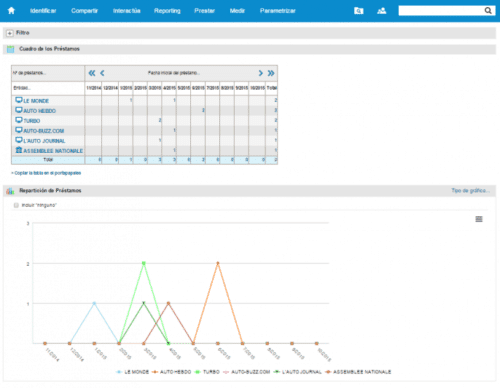This screenshot has height=388, width=500.
Task: Click the monitor icon beside LE MONDE
Action: [x=19, y=100]
